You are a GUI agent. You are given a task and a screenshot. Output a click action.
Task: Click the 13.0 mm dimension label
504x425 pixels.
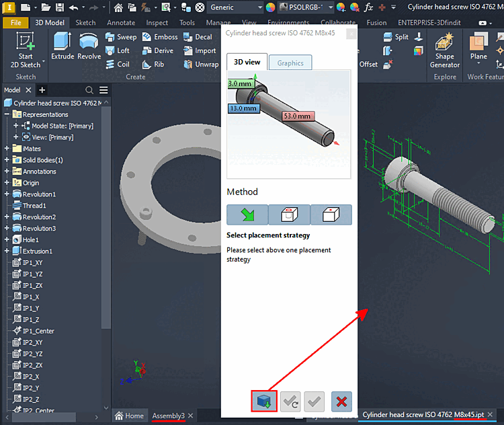[243, 108]
